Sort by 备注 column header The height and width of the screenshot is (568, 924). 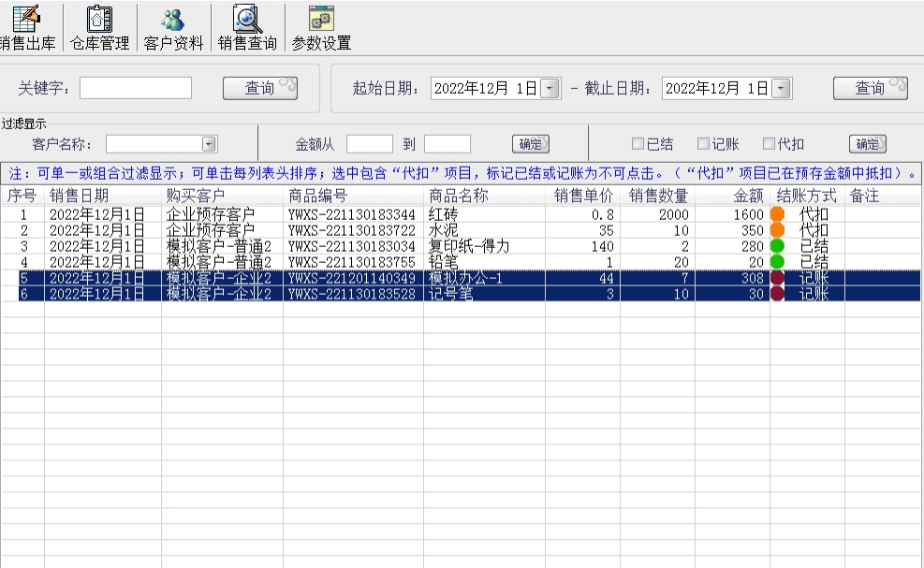[x=883, y=195]
